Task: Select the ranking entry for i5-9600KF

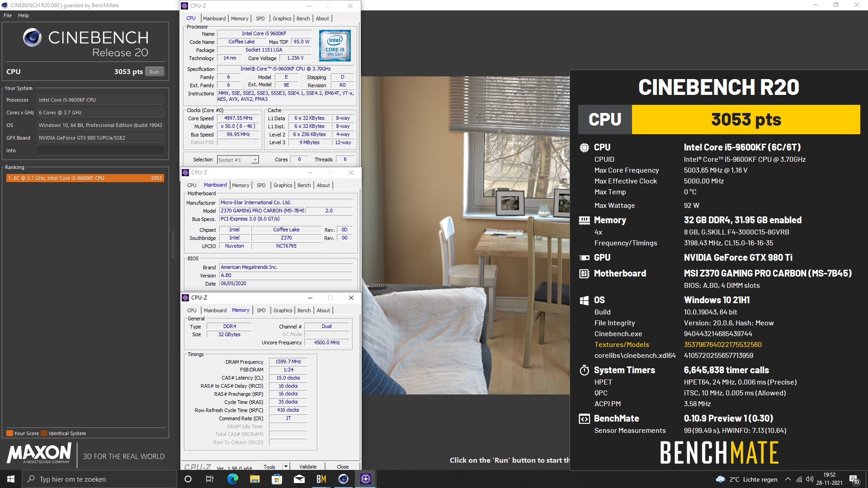Action: click(85, 178)
